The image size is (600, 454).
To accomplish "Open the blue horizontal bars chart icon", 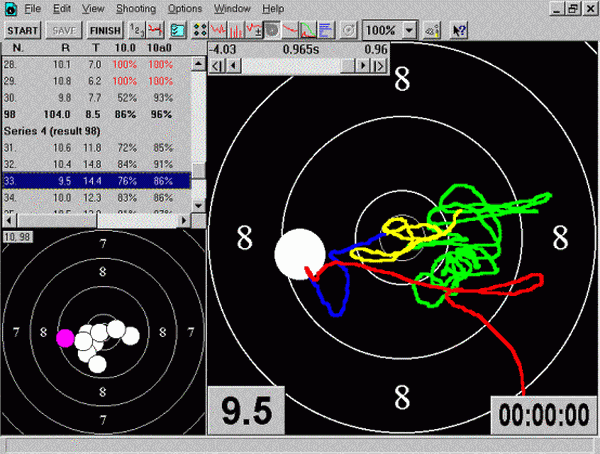I will [x=326, y=30].
